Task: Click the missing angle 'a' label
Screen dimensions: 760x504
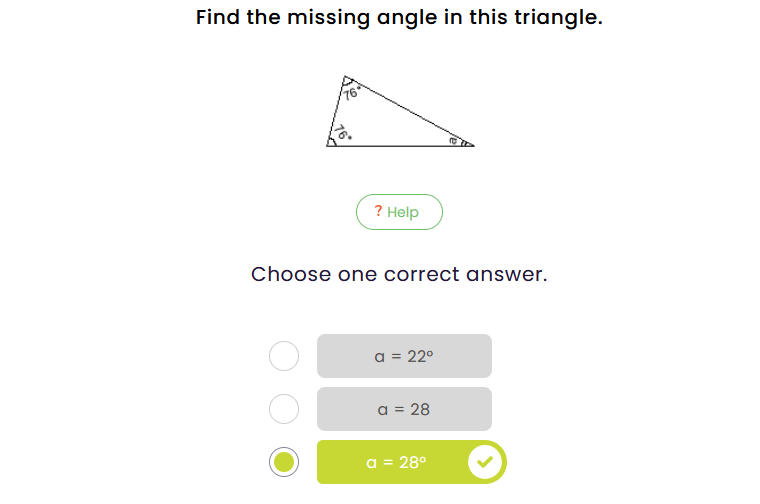Action: (453, 141)
